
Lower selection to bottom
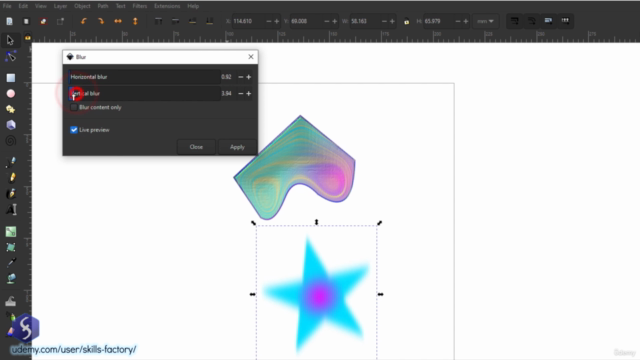(x=209, y=21)
